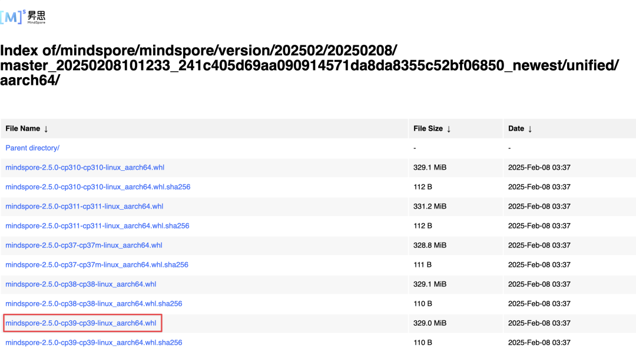Select the date of cp310 wheel row
Image resolution: width=636 pixels, height=364 pixels.
(x=539, y=168)
